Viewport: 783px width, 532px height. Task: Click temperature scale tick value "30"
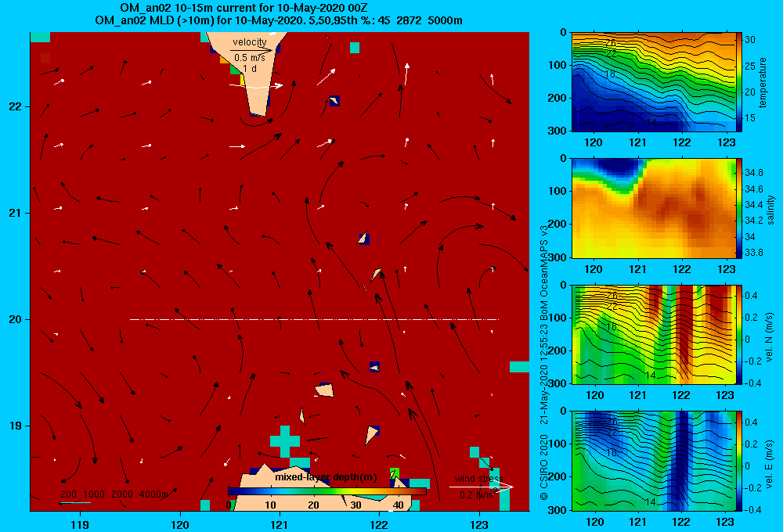click(750, 40)
